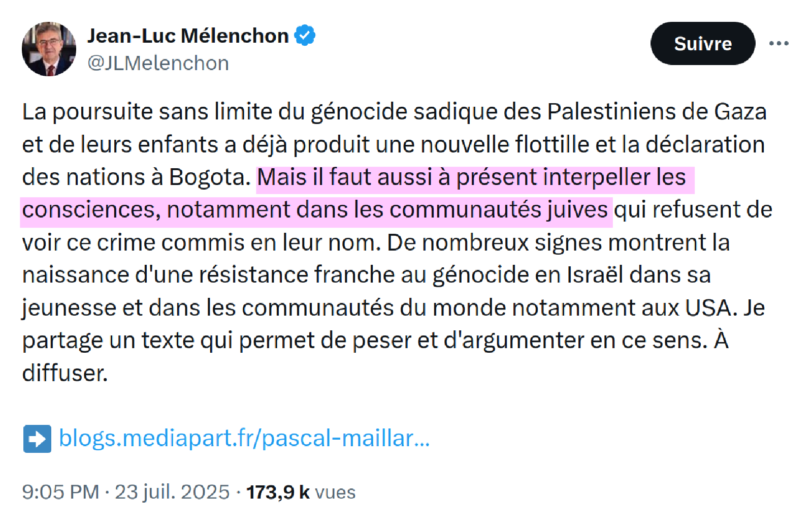Click the word "Bogota" in the tweet
The image size is (812, 524).
pyautogui.click(x=210, y=177)
